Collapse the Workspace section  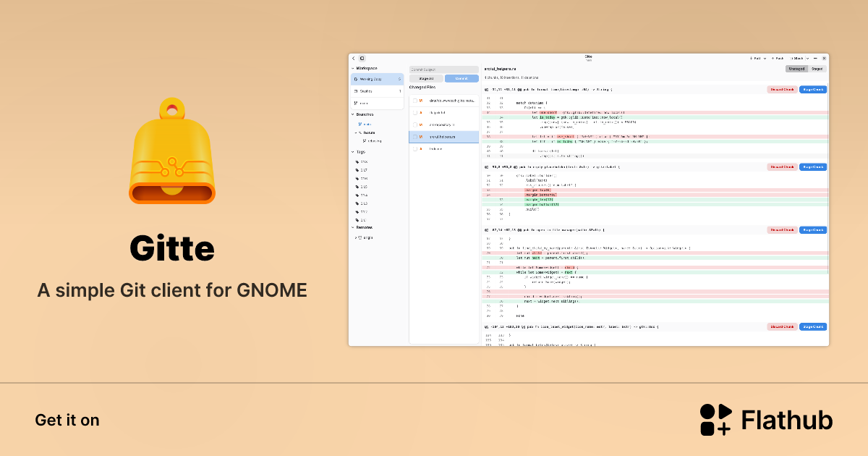pyautogui.click(x=352, y=68)
